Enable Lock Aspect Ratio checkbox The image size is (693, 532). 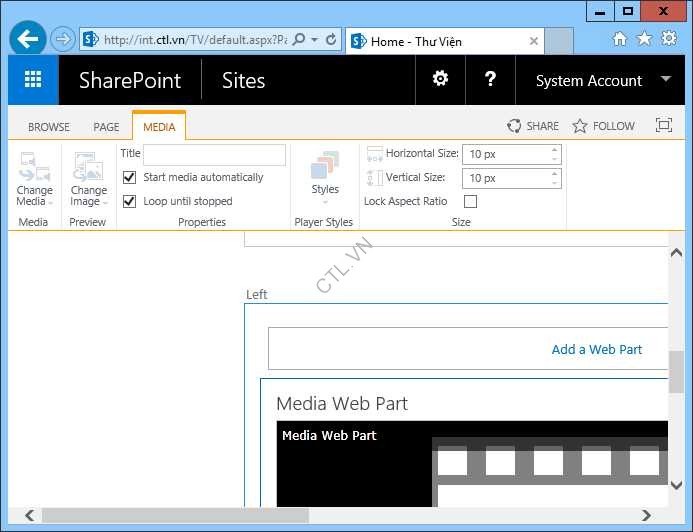click(x=471, y=201)
